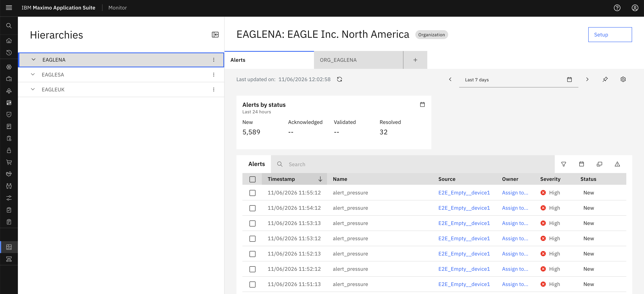Click the sidebar search icon
The width and height of the screenshot is (644, 294).
9,26
